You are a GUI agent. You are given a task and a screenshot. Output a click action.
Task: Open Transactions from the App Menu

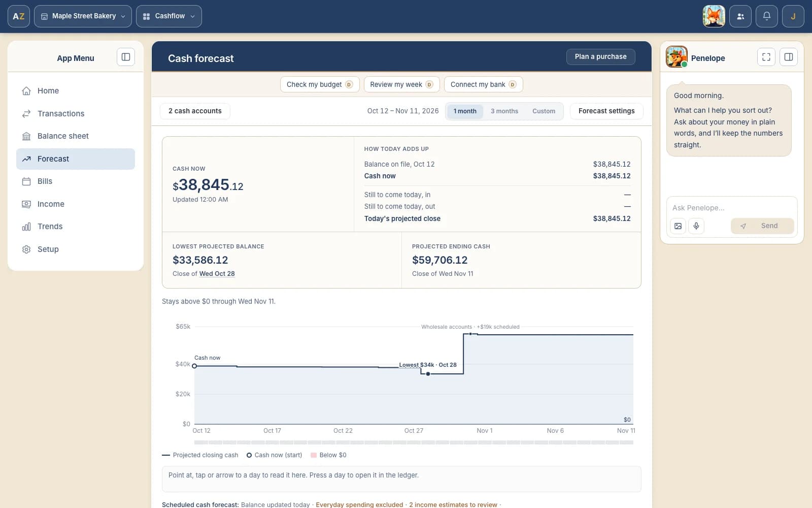[76, 114]
